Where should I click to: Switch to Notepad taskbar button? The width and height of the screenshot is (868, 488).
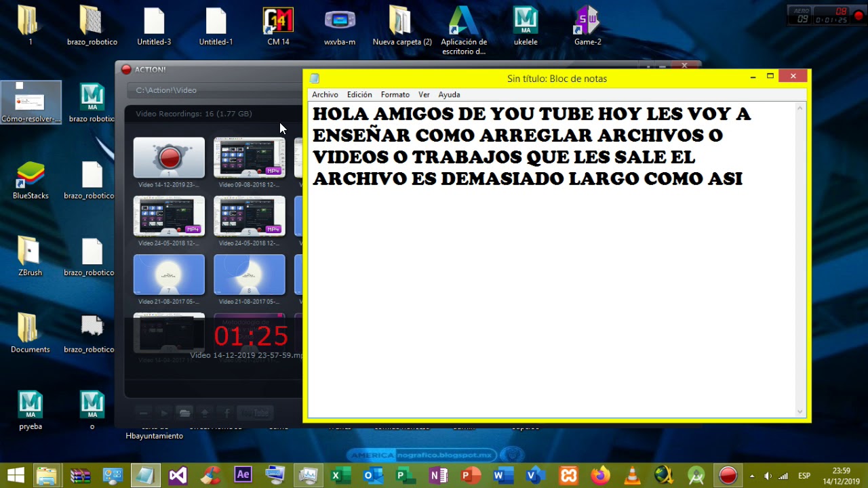click(145, 475)
